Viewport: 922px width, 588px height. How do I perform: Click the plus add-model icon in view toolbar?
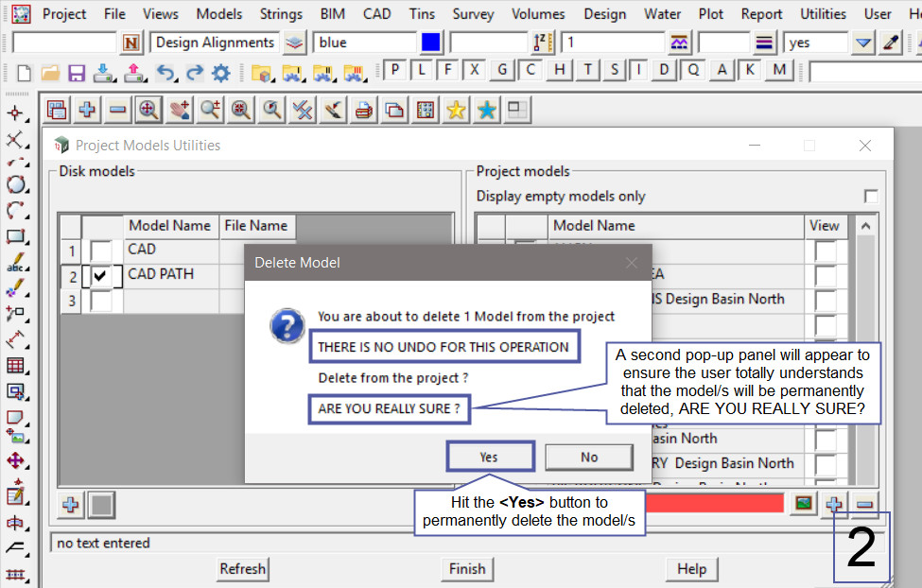(x=87, y=110)
